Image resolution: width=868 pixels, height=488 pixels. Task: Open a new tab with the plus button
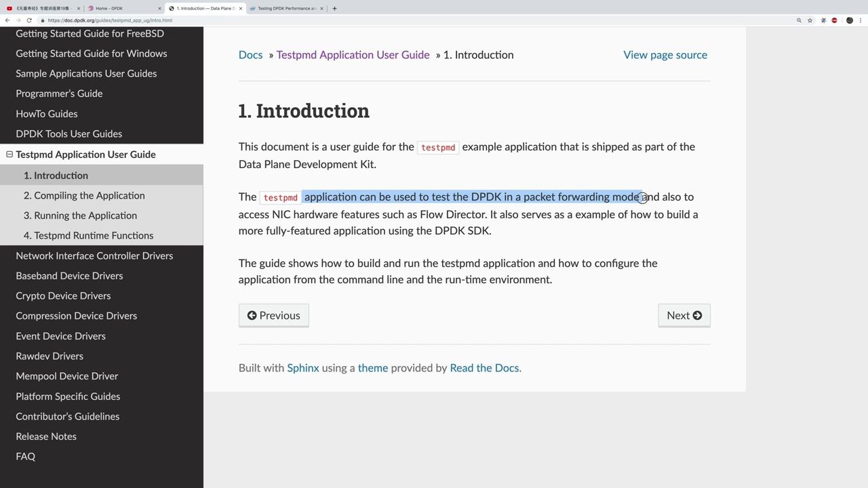tap(334, 8)
